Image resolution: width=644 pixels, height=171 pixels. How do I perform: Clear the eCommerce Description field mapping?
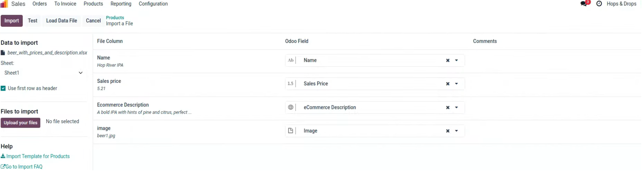pyautogui.click(x=448, y=108)
